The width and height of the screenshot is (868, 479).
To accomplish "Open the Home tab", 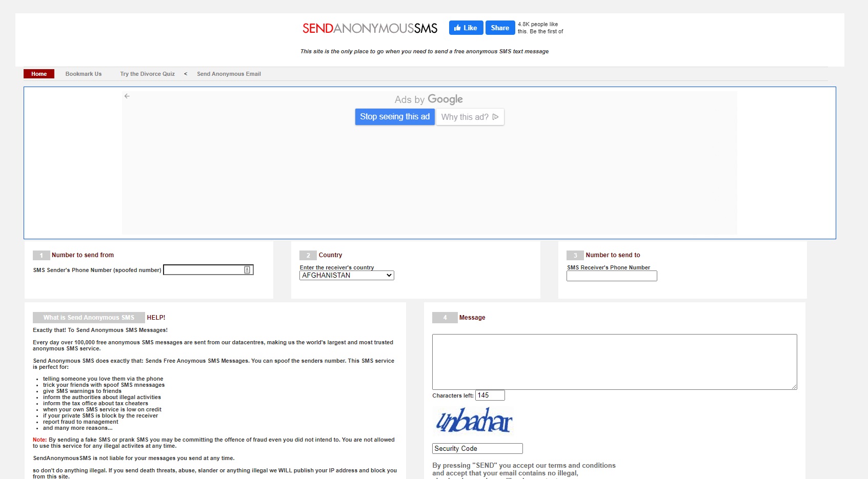I will [39, 74].
